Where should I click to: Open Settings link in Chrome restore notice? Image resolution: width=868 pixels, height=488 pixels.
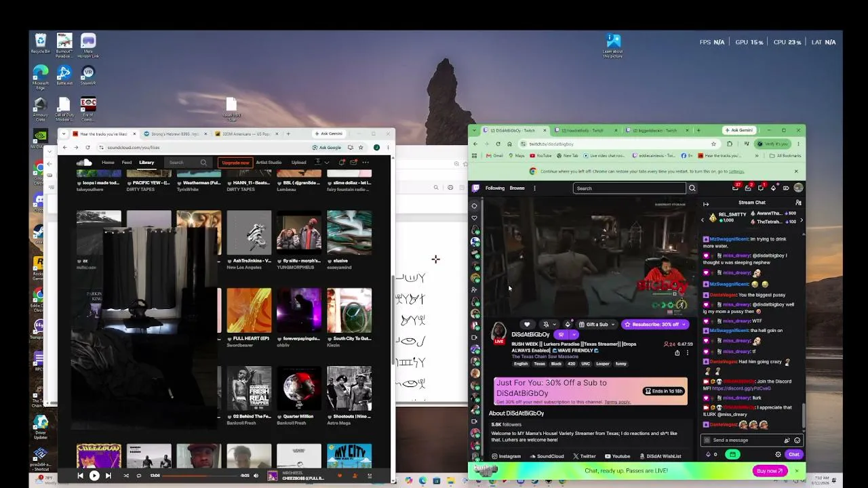click(x=736, y=171)
